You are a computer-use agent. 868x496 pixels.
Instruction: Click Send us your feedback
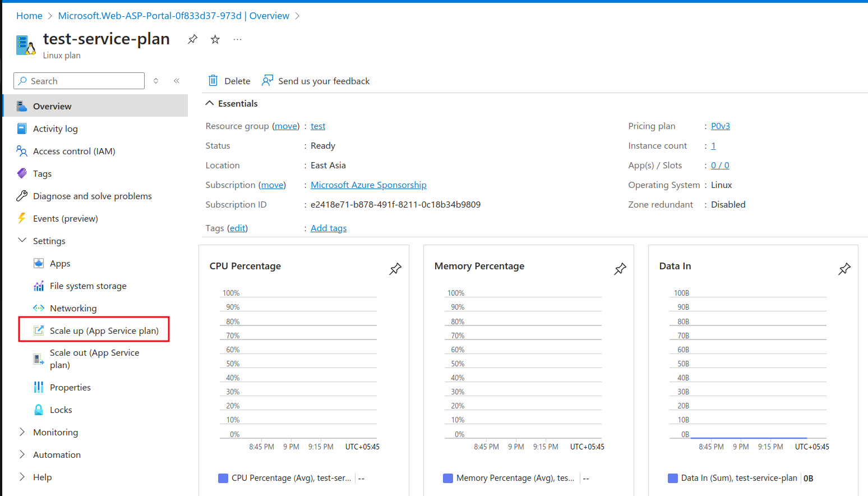(x=316, y=81)
